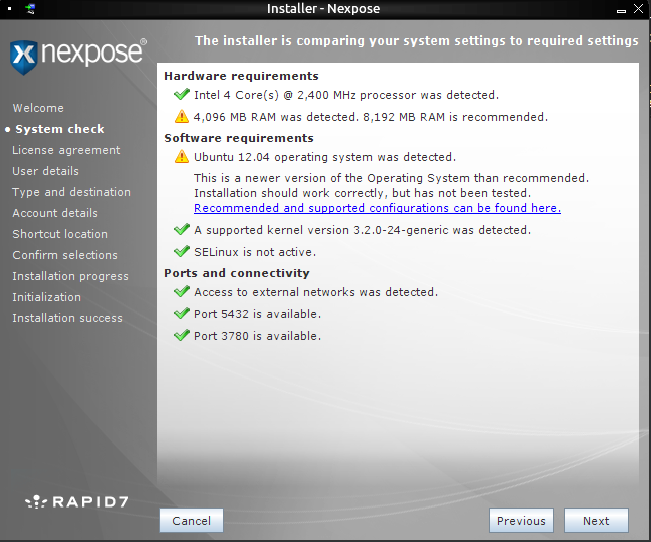Click the 'Ubuntu 12.04 operating system' text
The width and height of the screenshot is (651, 542).
click(x=325, y=157)
